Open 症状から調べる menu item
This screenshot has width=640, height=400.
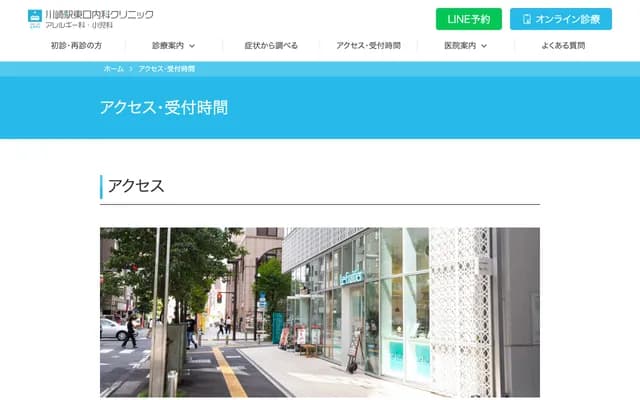[x=271, y=45]
